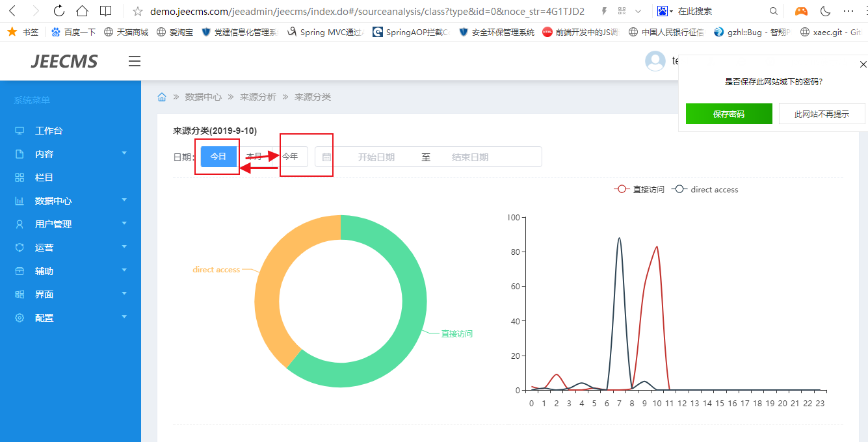868x442 pixels.
Task: Toggle the 直接访问 legend series
Action: point(640,190)
